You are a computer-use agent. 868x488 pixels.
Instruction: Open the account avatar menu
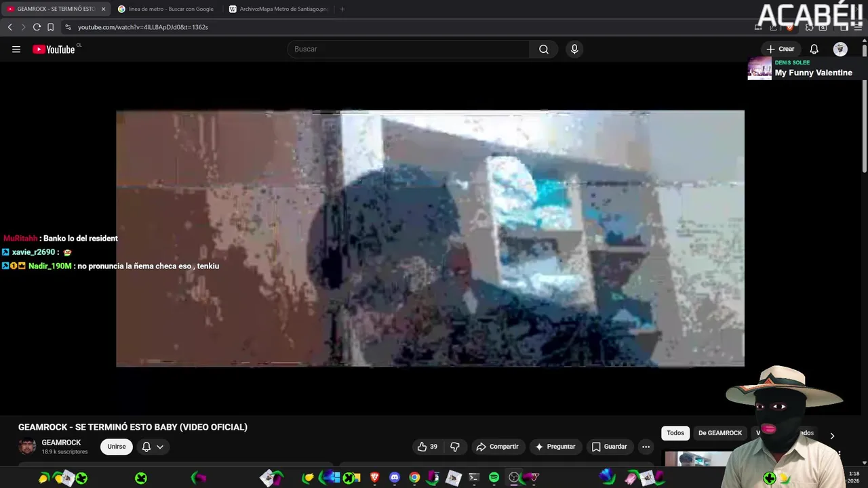[840, 49]
